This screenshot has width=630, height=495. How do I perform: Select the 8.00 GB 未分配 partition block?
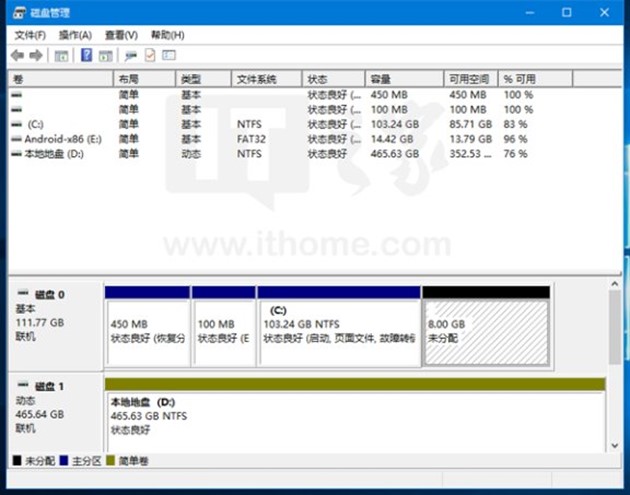(x=486, y=331)
